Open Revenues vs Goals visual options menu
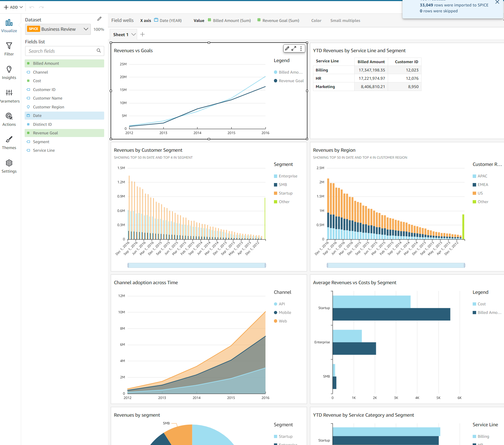This screenshot has width=504, height=445. click(x=301, y=48)
